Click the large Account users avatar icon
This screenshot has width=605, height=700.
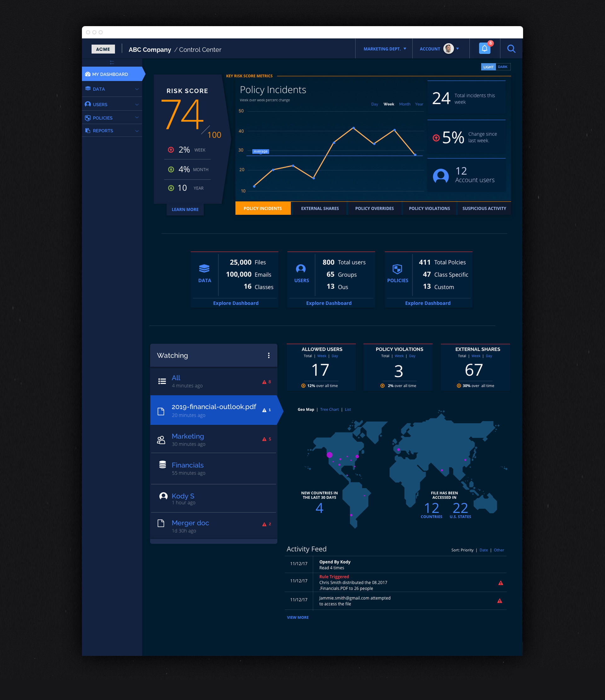click(x=441, y=176)
